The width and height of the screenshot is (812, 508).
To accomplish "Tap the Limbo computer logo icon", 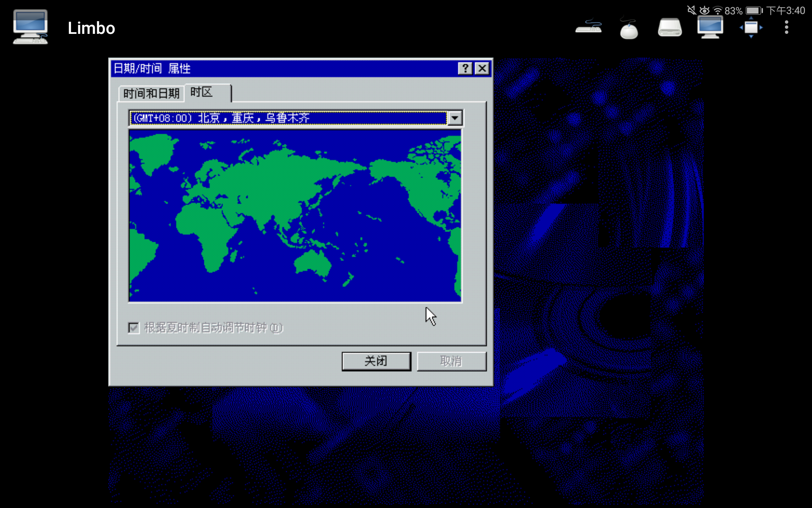I will pyautogui.click(x=30, y=27).
